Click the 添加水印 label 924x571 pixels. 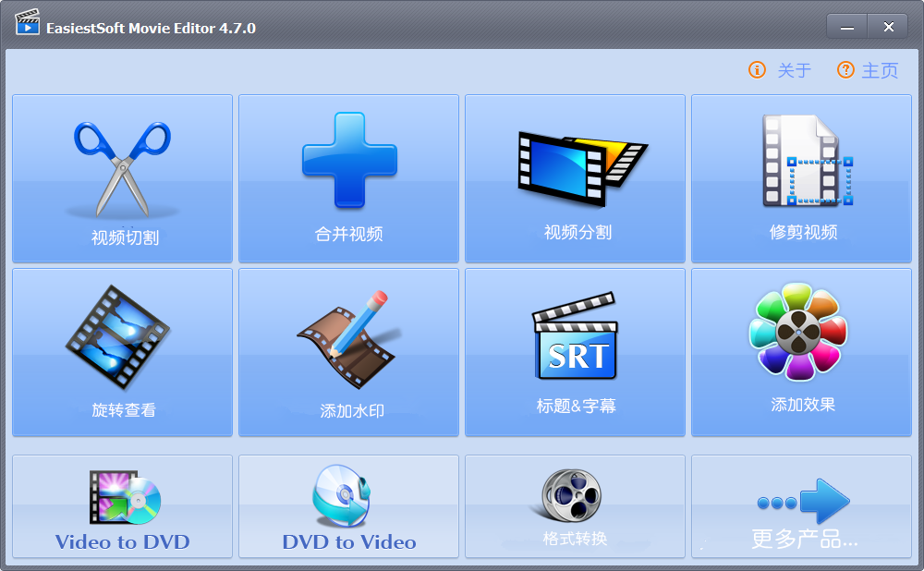(x=352, y=411)
